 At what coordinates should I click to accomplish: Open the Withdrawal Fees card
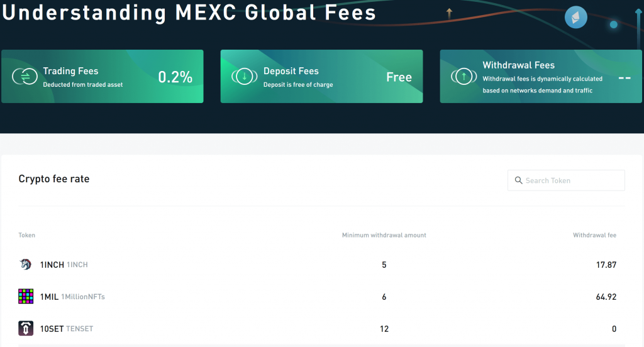[541, 77]
